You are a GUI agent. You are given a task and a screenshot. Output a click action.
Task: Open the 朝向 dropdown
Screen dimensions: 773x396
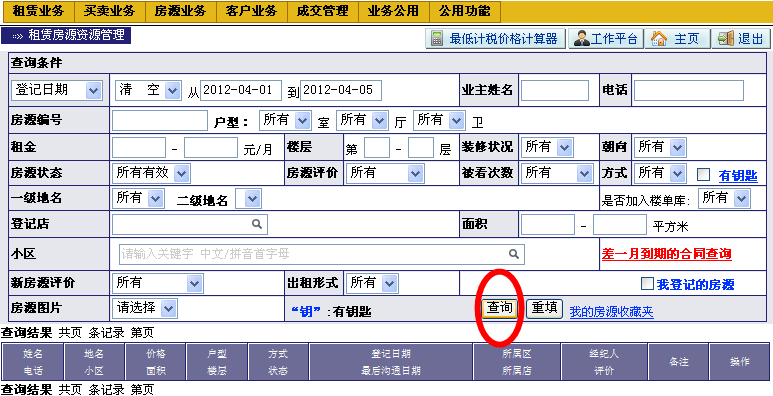[661, 147]
